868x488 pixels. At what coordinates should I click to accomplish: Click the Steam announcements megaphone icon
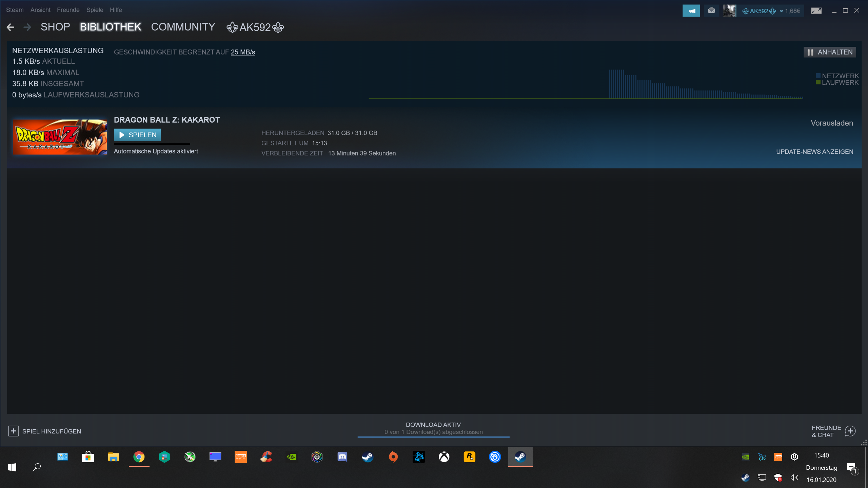691,11
